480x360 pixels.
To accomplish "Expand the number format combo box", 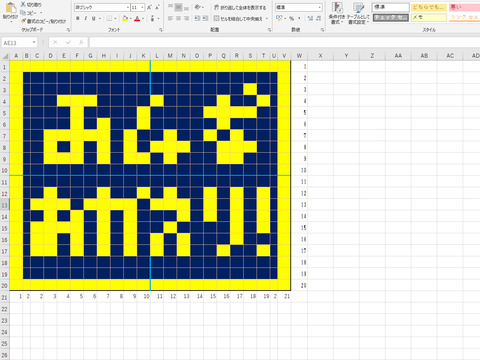I will [x=319, y=7].
